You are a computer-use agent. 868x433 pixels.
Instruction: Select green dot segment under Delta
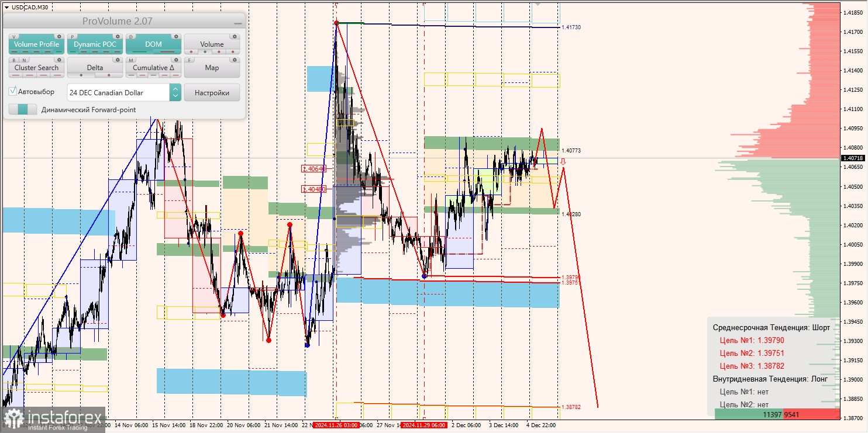tap(81, 75)
